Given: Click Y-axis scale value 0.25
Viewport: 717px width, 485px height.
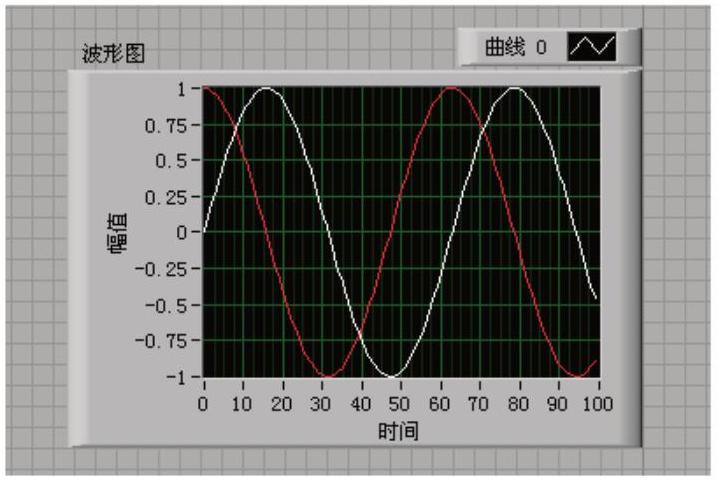Looking at the screenshot, I should (166, 197).
